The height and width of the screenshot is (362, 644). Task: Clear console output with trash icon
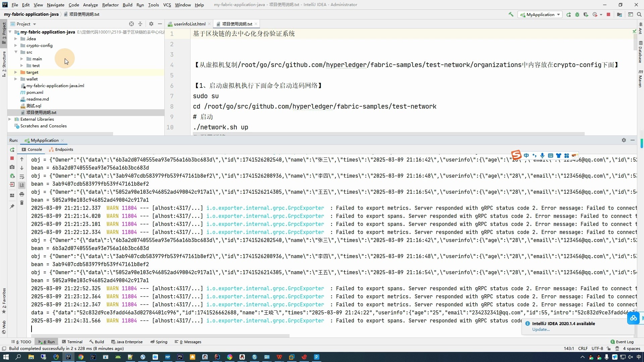pos(22,203)
